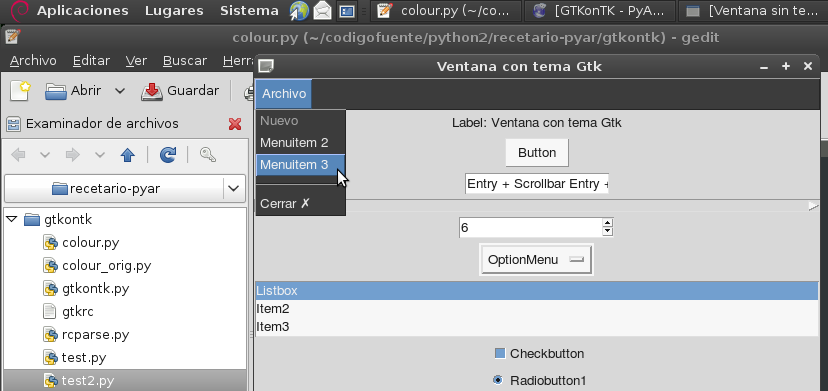Click the Guardar save icon in gedit
This screenshot has height=391, width=828.
(152, 91)
